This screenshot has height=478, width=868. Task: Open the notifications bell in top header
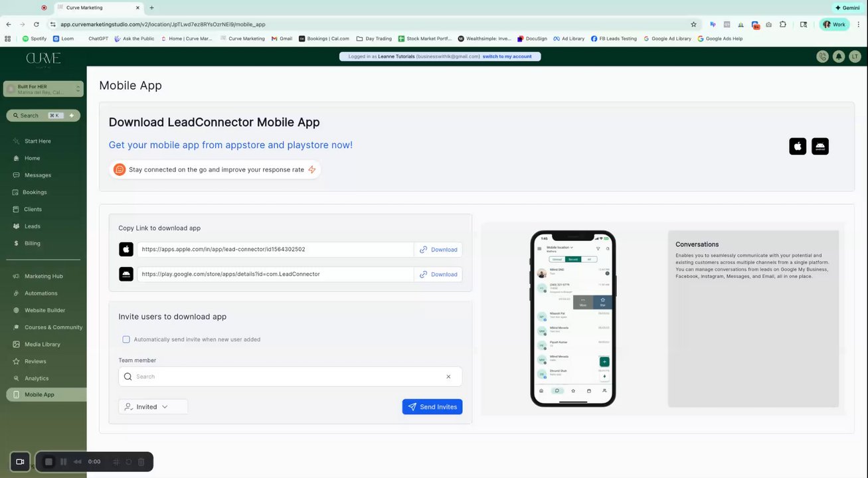point(839,56)
